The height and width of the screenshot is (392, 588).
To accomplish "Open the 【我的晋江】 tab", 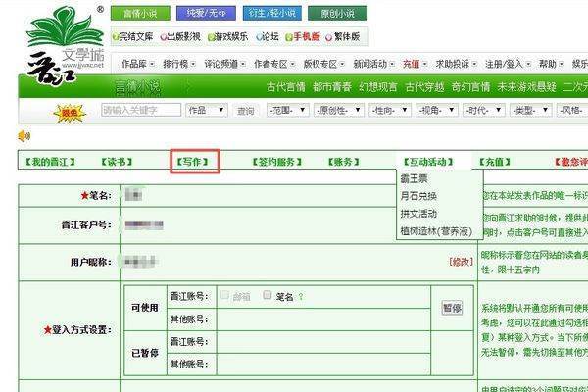I will [50, 162].
